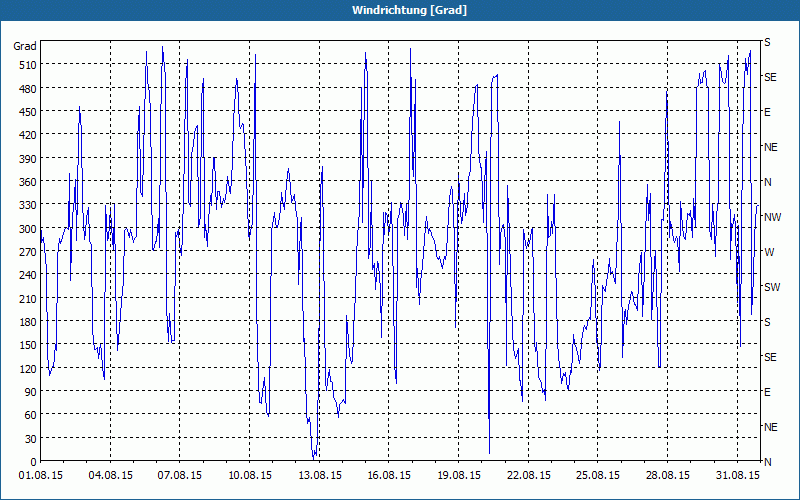Click the "SW" compass direction label
Image resolution: width=800 pixels, height=500 pixels.
(x=772, y=287)
